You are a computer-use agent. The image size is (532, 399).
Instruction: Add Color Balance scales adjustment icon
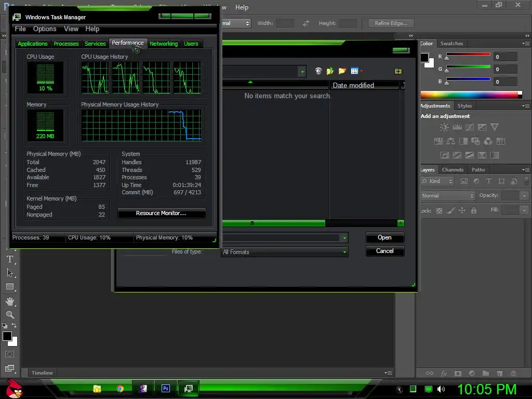coord(450,141)
